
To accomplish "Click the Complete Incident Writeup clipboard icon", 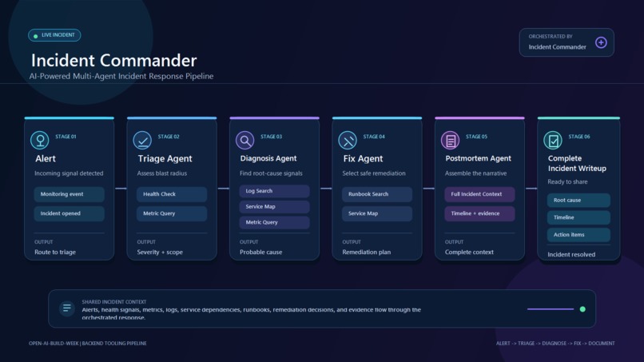I will click(553, 141).
